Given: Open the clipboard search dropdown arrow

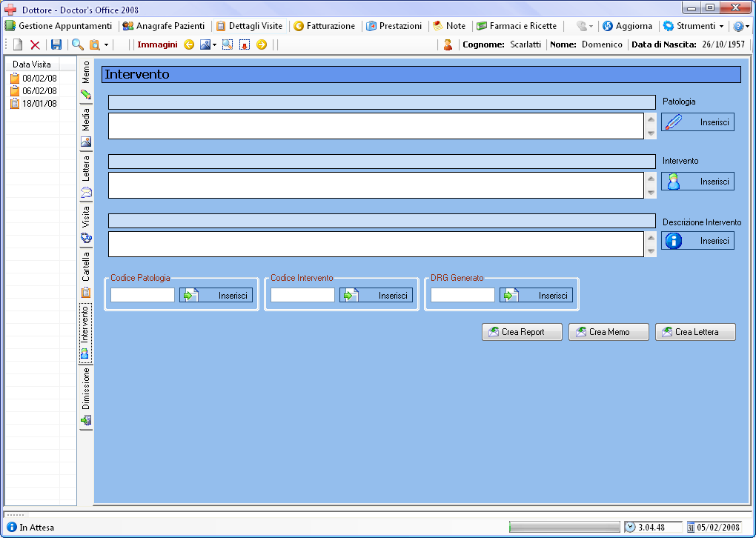Looking at the screenshot, I should click(106, 44).
